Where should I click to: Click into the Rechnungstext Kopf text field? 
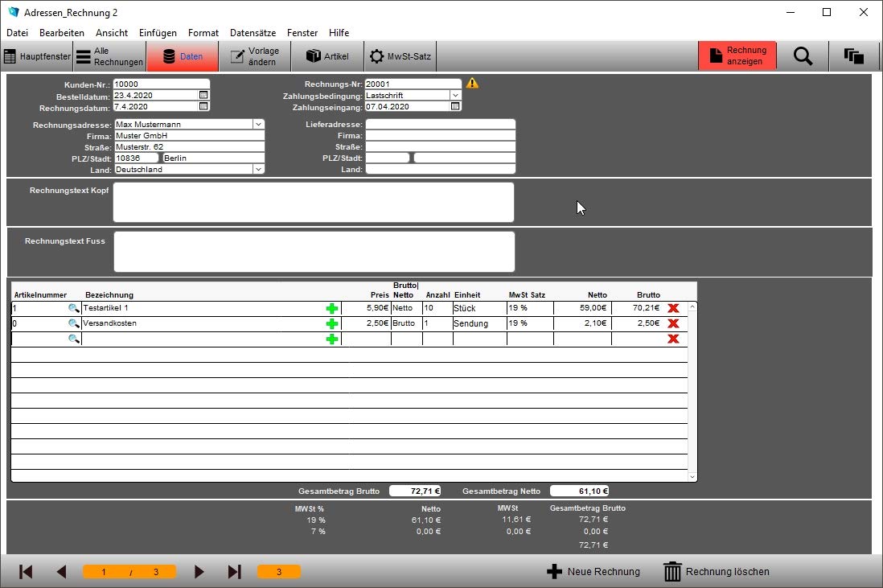(x=314, y=202)
